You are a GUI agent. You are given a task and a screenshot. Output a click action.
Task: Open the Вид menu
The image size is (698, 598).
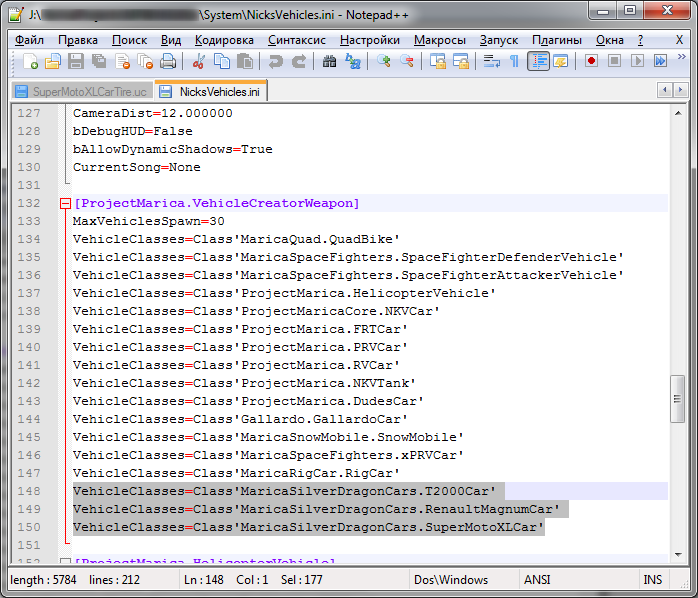click(171, 40)
